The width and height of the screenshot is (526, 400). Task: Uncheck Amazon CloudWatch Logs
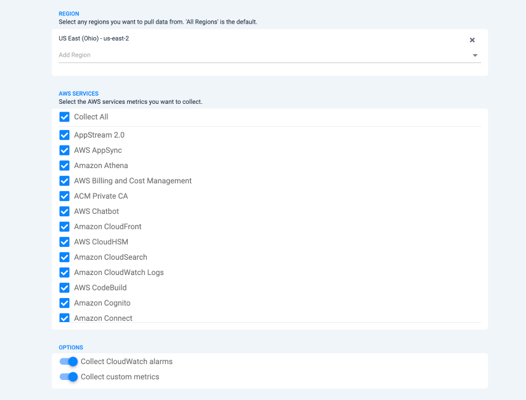(64, 272)
